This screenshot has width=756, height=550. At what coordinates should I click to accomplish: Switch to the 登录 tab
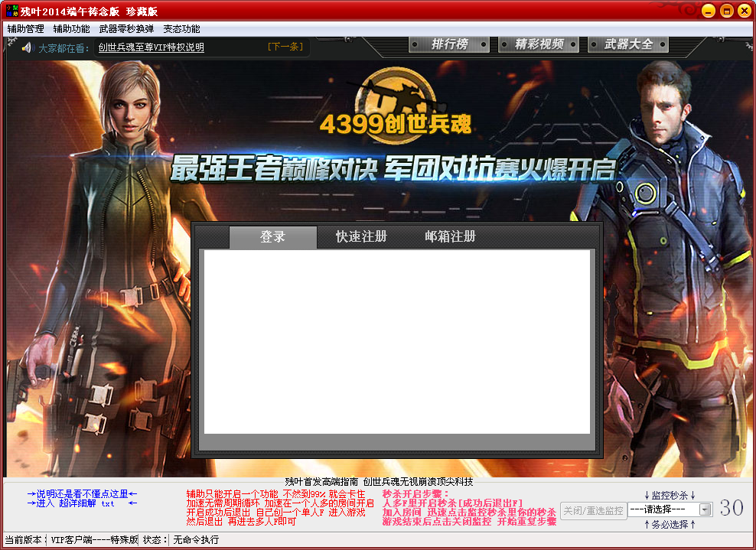click(x=273, y=236)
